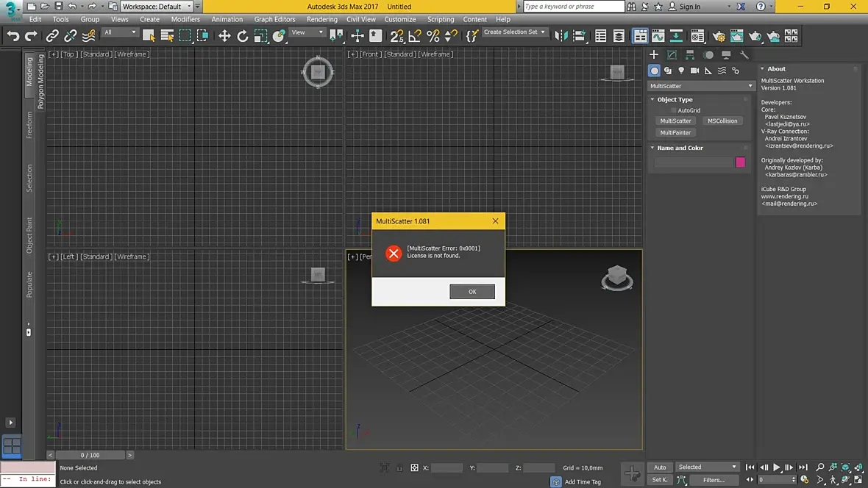
Task: Click the Mirror tool icon
Action: (x=561, y=36)
